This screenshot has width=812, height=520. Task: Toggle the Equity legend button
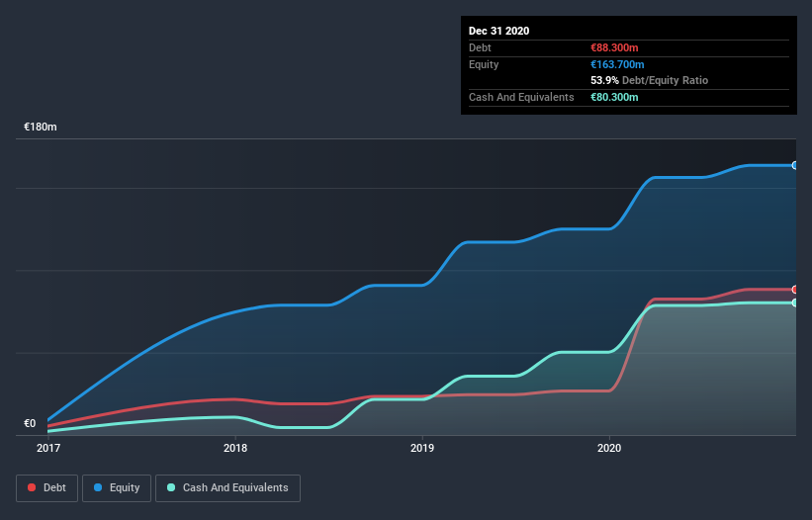pos(117,488)
